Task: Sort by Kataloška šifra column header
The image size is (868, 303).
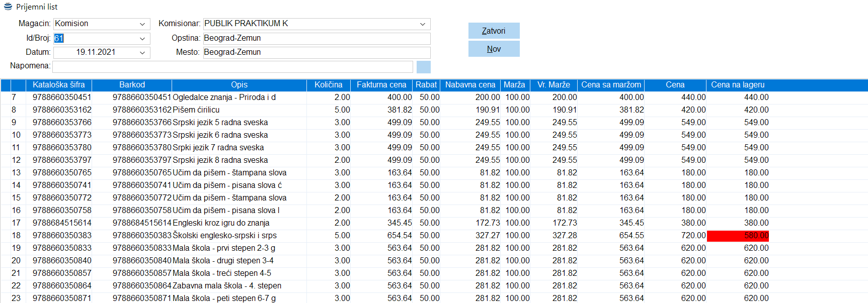Action: pyautogui.click(x=58, y=85)
